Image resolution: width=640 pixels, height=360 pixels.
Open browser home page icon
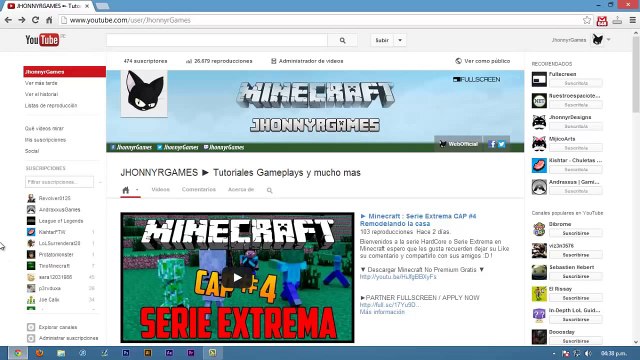click(49, 20)
